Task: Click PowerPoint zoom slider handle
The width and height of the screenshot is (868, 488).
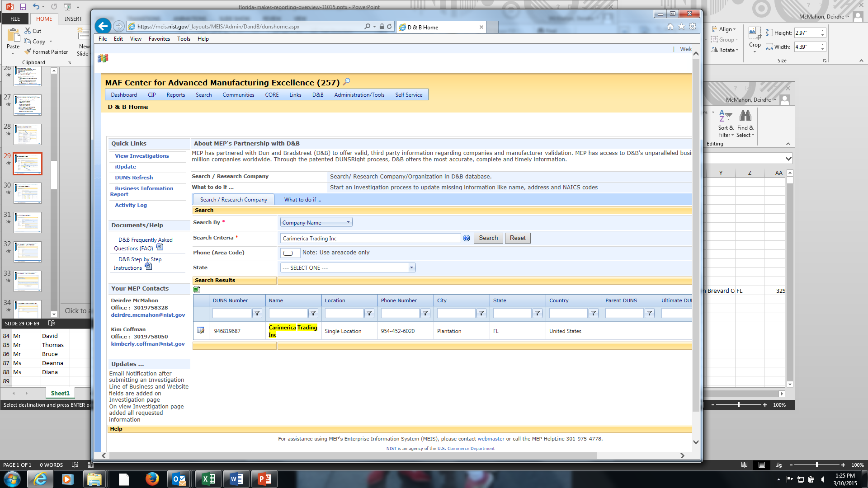Action: [816, 465]
